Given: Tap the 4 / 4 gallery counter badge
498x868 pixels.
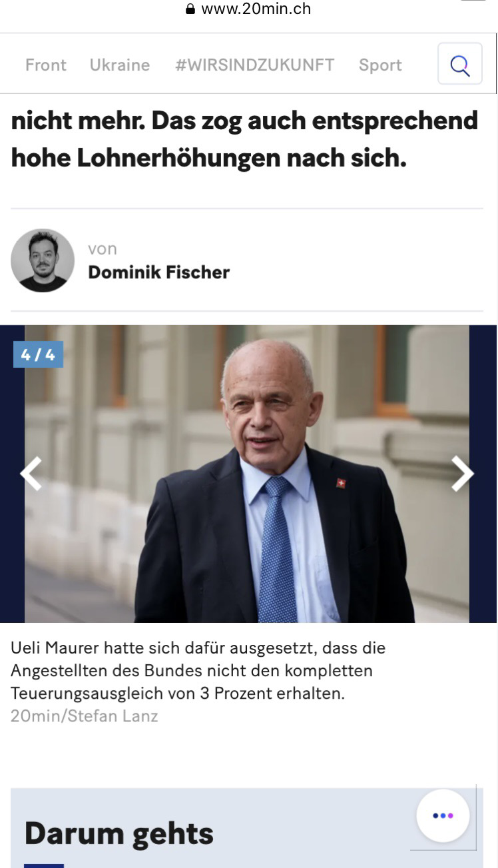Looking at the screenshot, I should point(38,354).
